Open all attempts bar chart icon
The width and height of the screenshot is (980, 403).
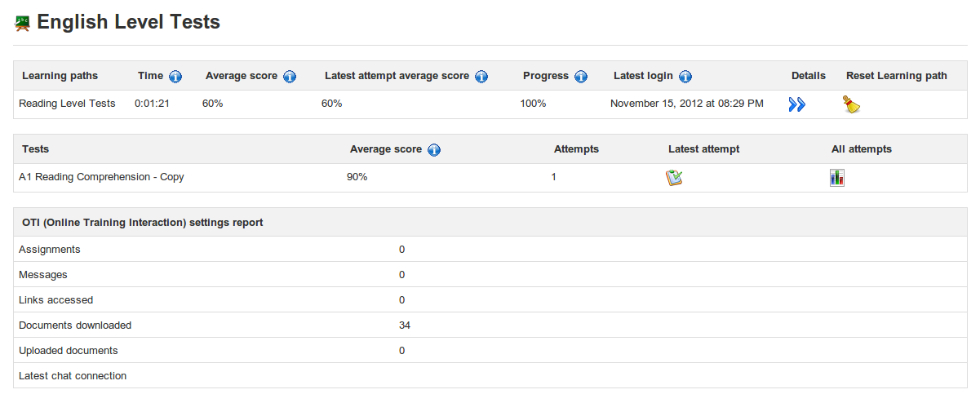coord(837,178)
